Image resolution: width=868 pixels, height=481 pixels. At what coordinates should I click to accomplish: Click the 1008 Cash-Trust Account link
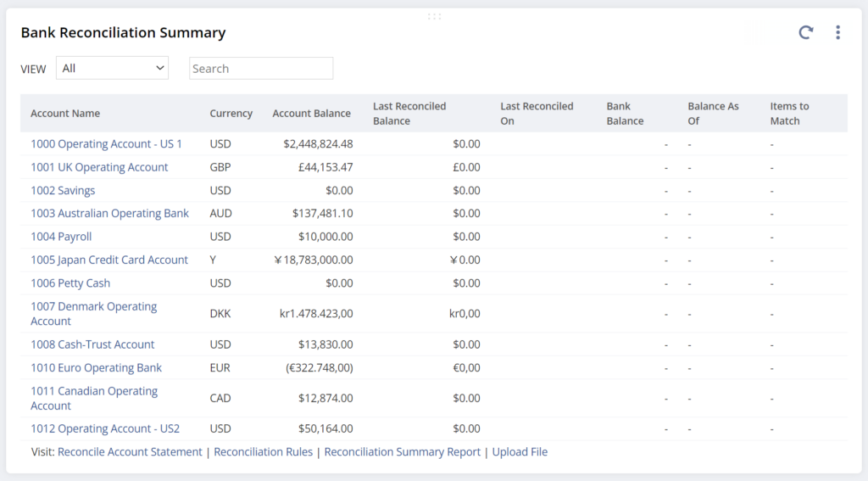[92, 344]
